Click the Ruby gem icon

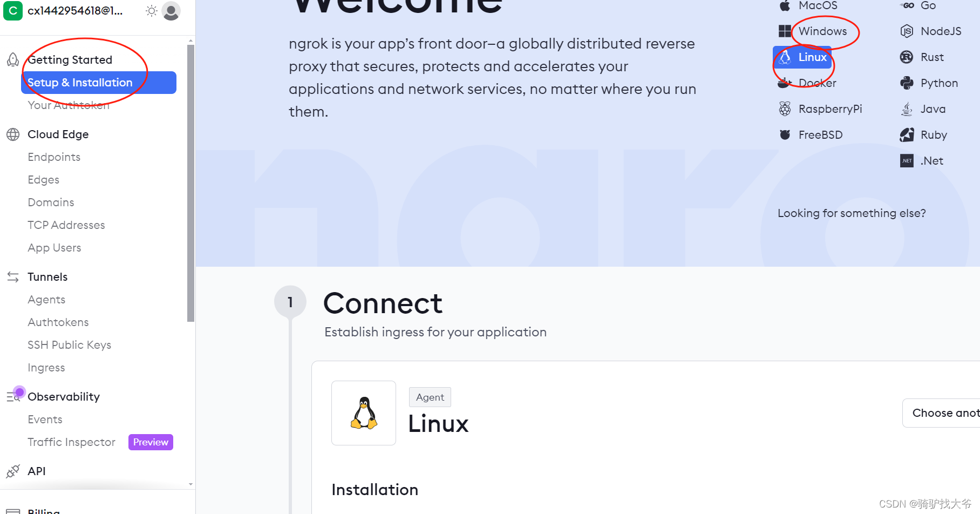point(907,135)
